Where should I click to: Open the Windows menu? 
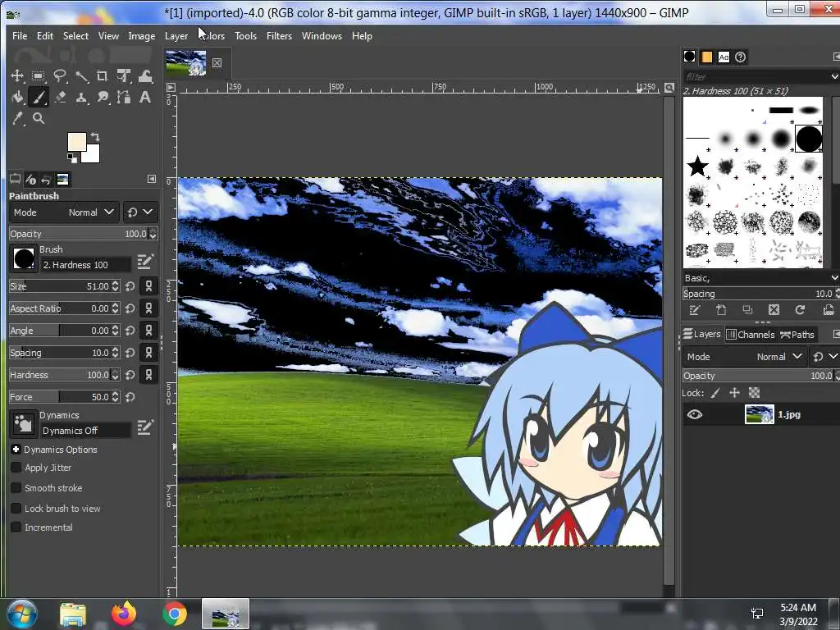(x=322, y=36)
